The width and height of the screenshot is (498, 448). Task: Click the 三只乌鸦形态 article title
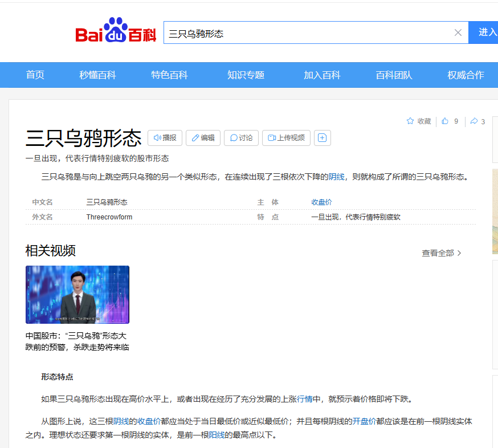click(84, 138)
